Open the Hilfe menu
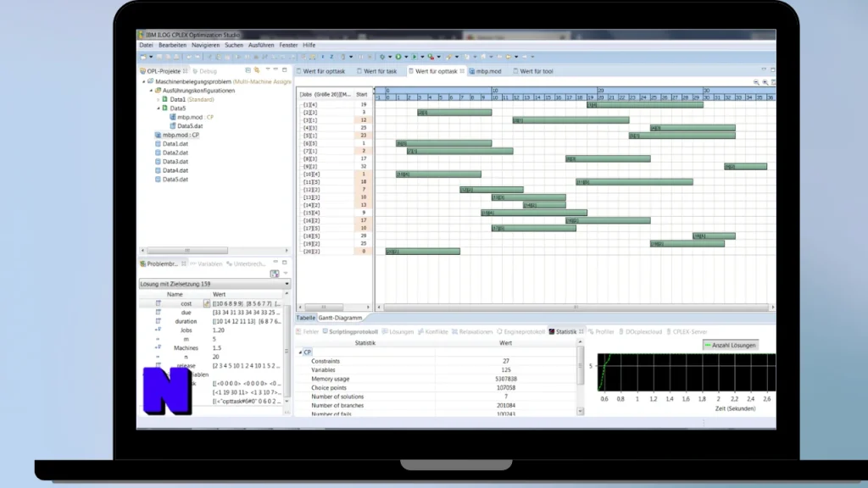Screen dimensions: 868x488 pos(309,45)
